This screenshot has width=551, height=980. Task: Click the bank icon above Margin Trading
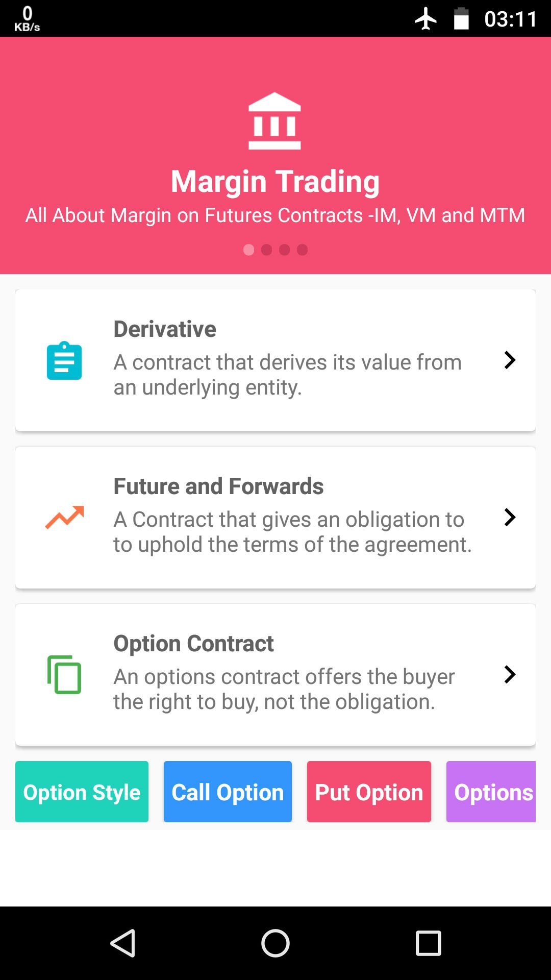click(x=275, y=121)
